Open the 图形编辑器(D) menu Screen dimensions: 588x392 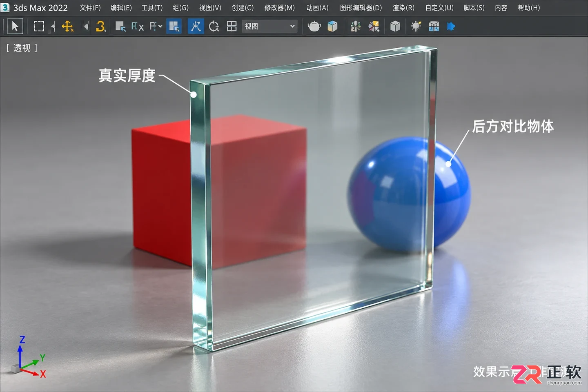361,8
